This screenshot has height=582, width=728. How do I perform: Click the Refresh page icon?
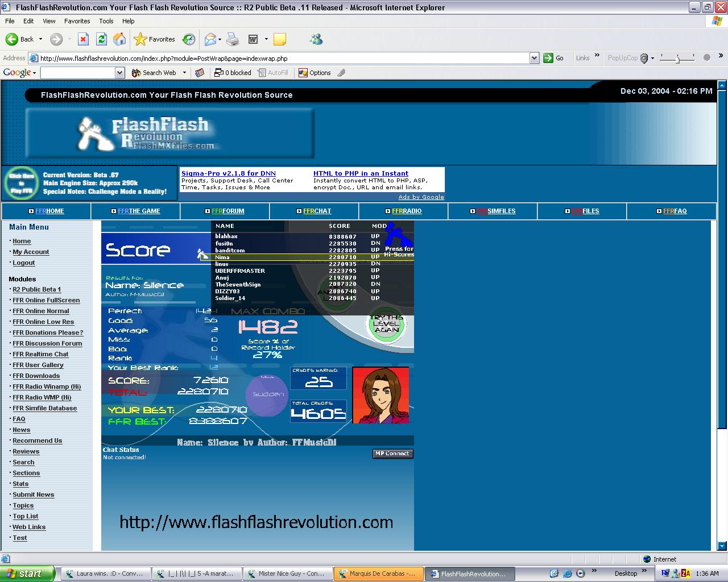pyautogui.click(x=101, y=39)
